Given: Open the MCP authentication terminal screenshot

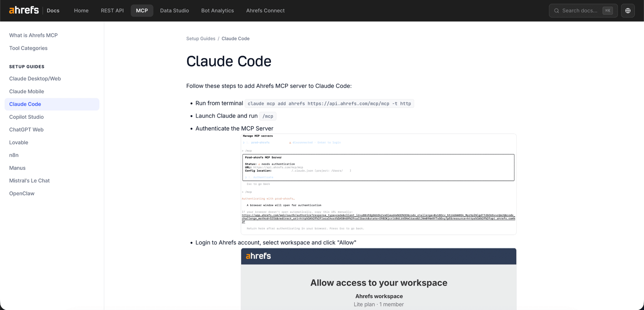Looking at the screenshot, I should [378, 184].
